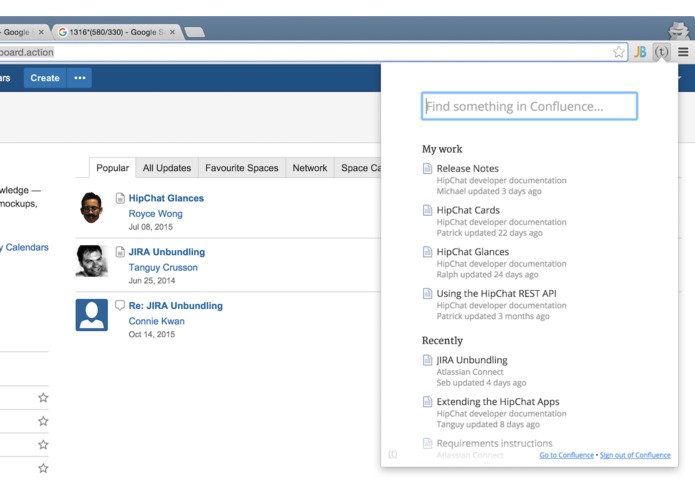This screenshot has width=695, height=494.
Task: Open HipChat Glances link in Popular list
Action: point(166,198)
